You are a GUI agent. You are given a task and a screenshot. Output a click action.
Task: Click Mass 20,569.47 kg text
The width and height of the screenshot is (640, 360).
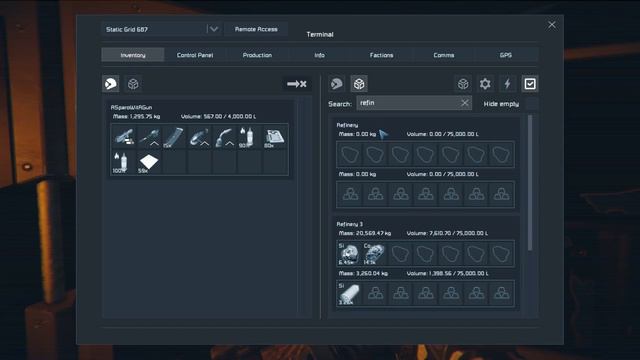click(x=364, y=233)
